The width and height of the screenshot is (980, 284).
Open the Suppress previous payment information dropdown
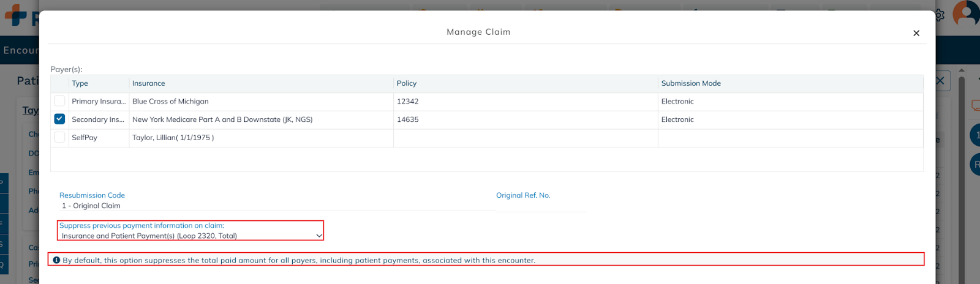click(x=190, y=236)
